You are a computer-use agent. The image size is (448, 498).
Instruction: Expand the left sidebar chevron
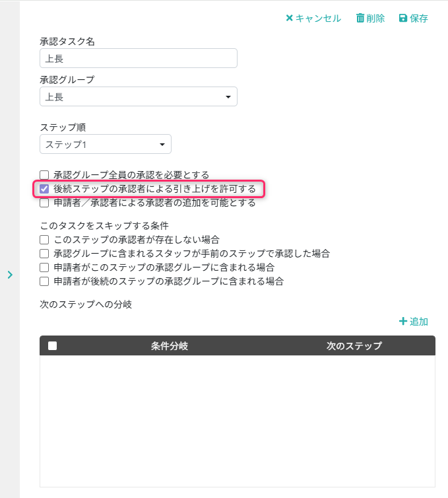click(x=10, y=275)
